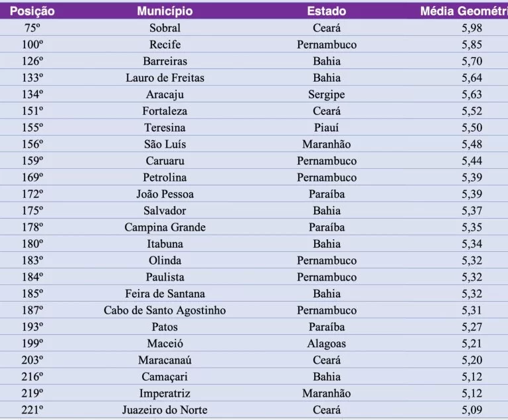Click Cabo de Santo Agostinho cell

(165, 310)
